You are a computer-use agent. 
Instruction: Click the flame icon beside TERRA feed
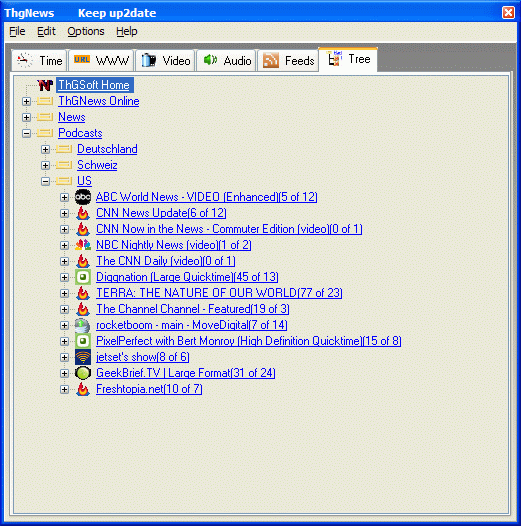(83, 293)
